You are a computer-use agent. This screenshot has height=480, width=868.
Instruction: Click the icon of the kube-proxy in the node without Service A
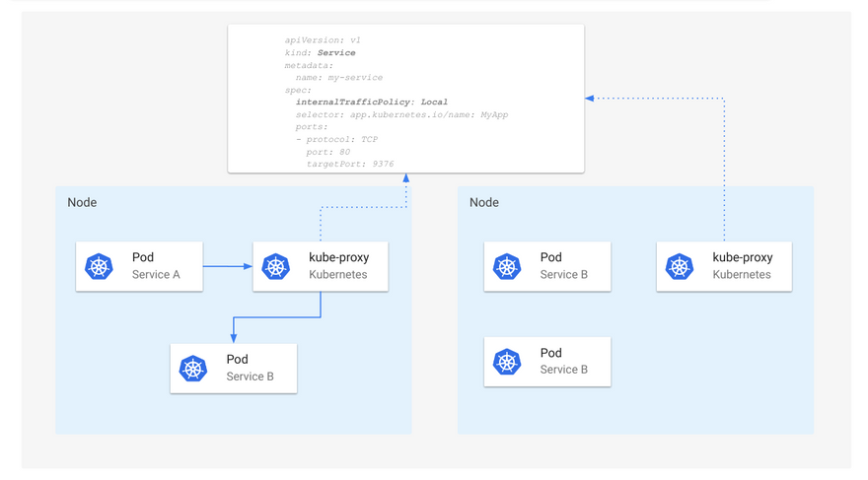(x=680, y=266)
